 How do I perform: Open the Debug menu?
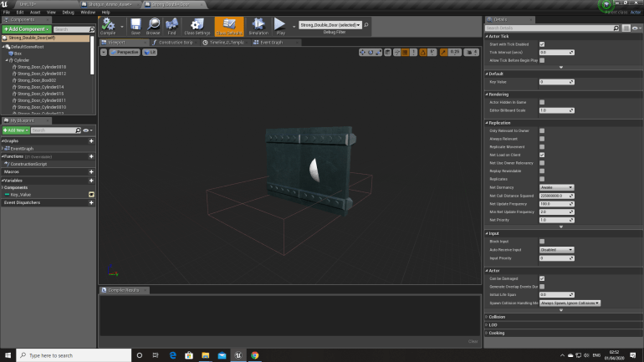69,13
